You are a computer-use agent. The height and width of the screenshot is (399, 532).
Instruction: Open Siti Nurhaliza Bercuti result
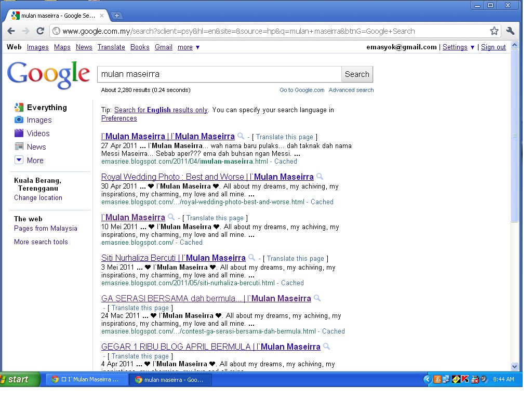(x=174, y=258)
